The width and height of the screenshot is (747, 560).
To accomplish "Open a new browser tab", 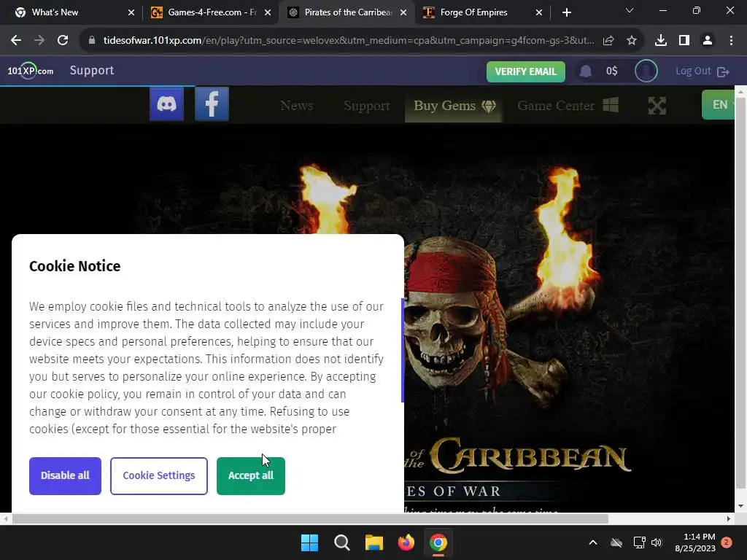I will (566, 12).
